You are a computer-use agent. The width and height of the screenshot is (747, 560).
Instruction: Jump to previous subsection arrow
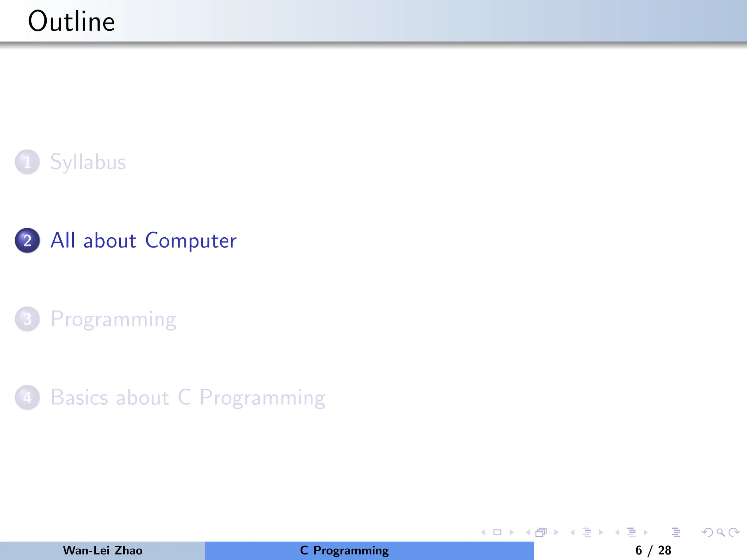click(572, 532)
